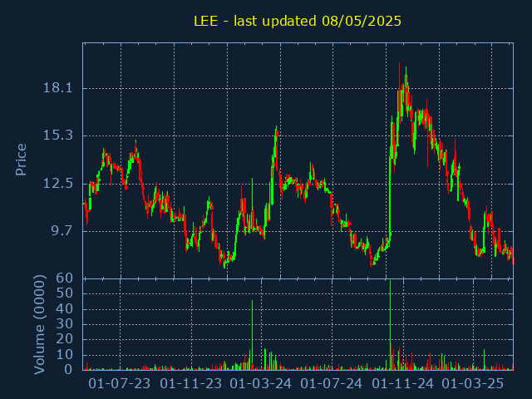Click the 10 volume axis label
532x399 pixels.
coord(65,355)
